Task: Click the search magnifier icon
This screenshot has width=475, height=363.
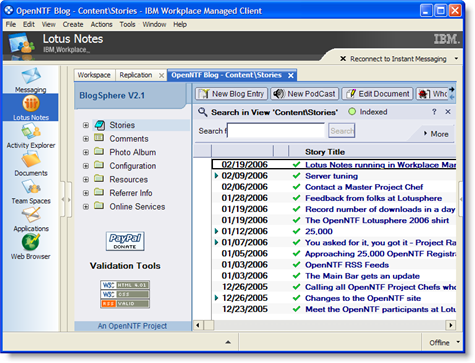Action: tap(202, 112)
